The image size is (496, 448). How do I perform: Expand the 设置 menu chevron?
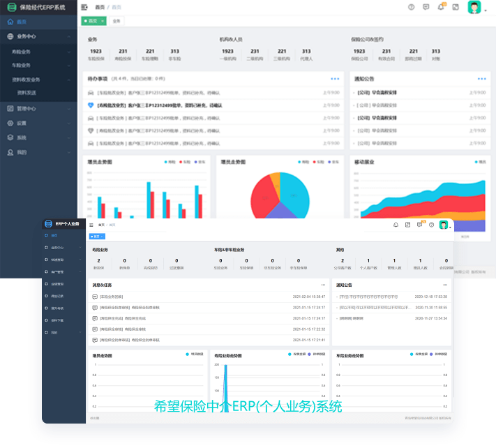[x=69, y=124]
